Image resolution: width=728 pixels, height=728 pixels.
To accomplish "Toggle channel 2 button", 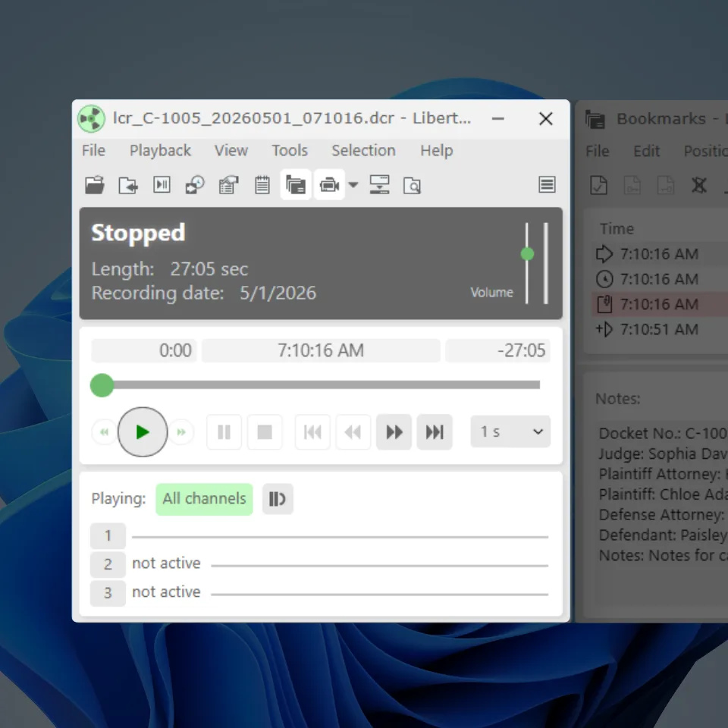I will [108, 564].
